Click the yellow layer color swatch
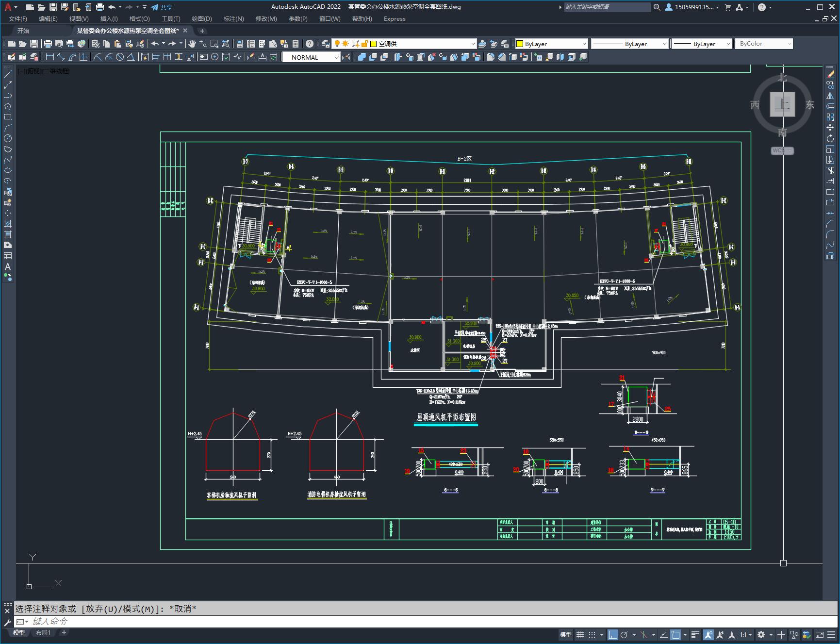 coord(374,44)
